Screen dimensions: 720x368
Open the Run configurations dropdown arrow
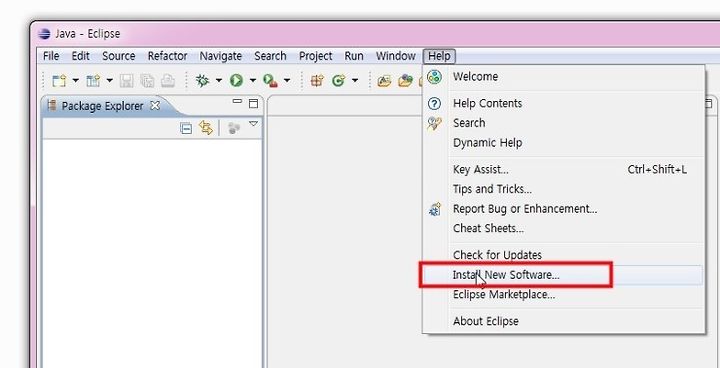[x=253, y=81]
